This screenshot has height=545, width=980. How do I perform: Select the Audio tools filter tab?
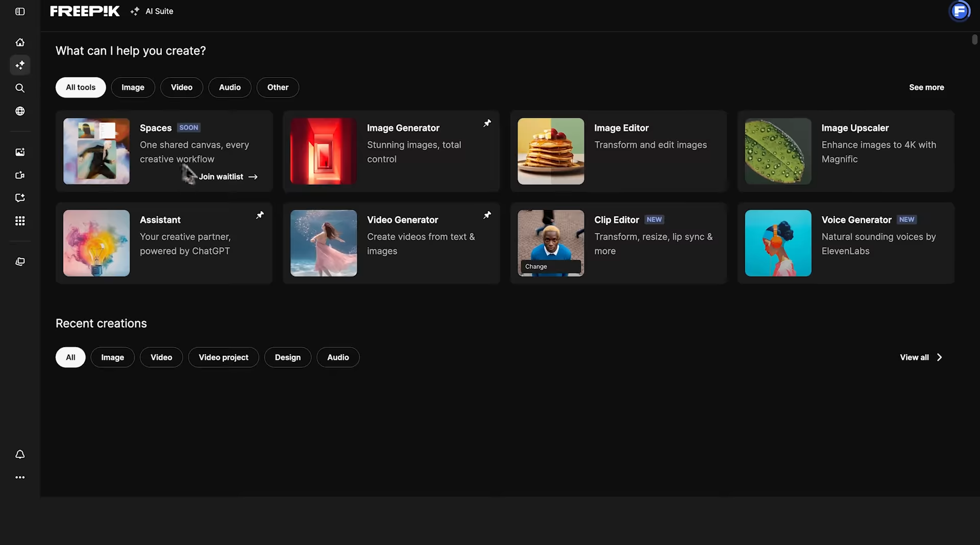(x=230, y=87)
